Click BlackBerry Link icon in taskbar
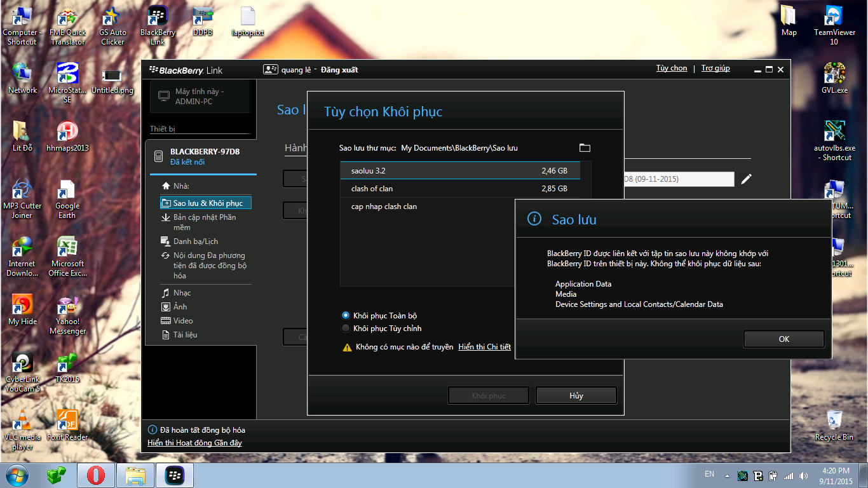The height and width of the screenshot is (488, 868). [x=175, y=475]
